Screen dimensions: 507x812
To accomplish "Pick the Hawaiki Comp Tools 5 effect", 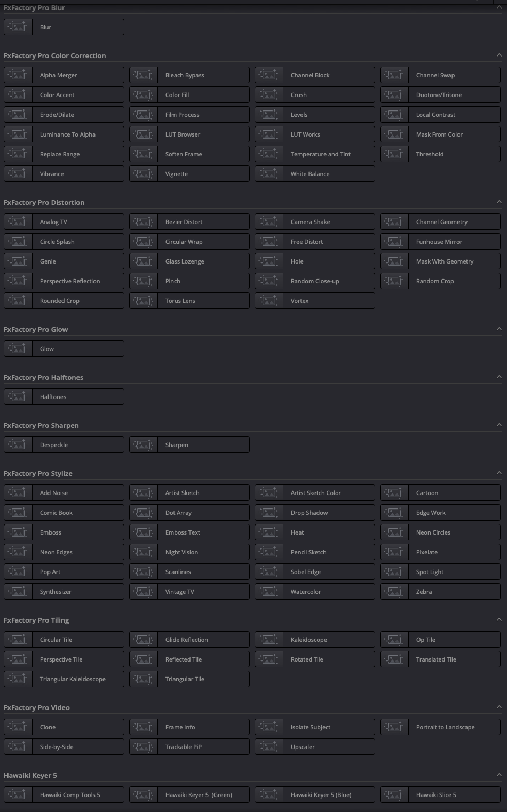I will click(x=64, y=795).
